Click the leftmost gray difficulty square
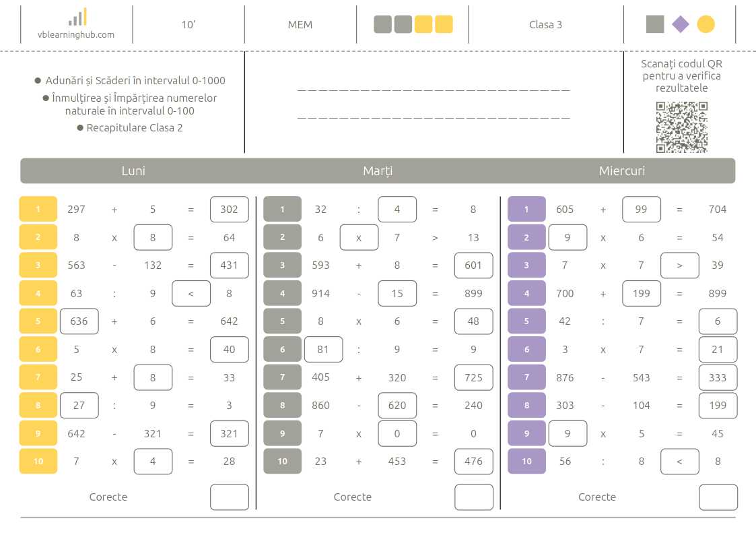 click(x=382, y=25)
